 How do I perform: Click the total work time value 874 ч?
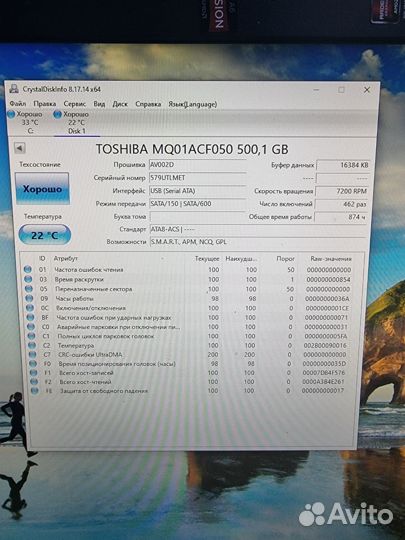pos(341,217)
